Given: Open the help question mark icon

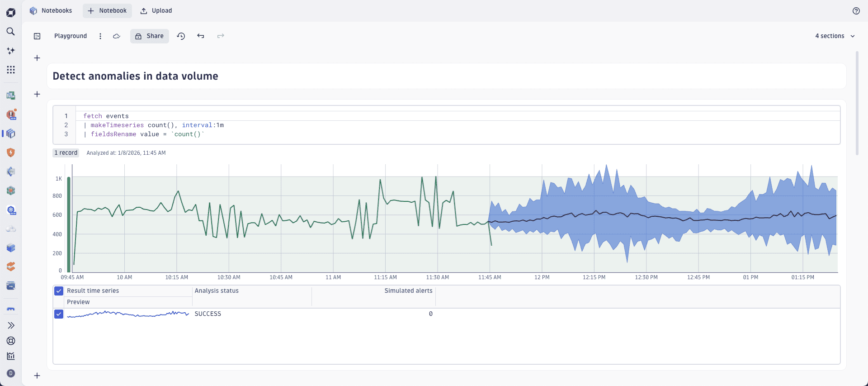Looking at the screenshot, I should click(856, 11).
